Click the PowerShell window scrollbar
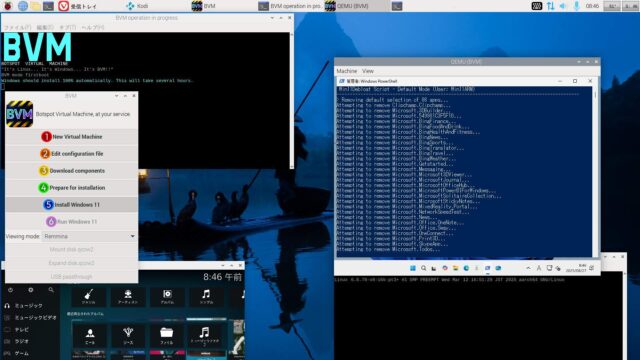The image size is (640, 360). [x=595, y=171]
